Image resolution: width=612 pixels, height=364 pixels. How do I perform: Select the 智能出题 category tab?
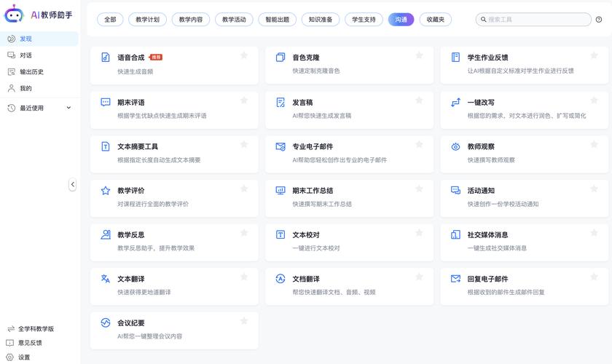(x=278, y=20)
